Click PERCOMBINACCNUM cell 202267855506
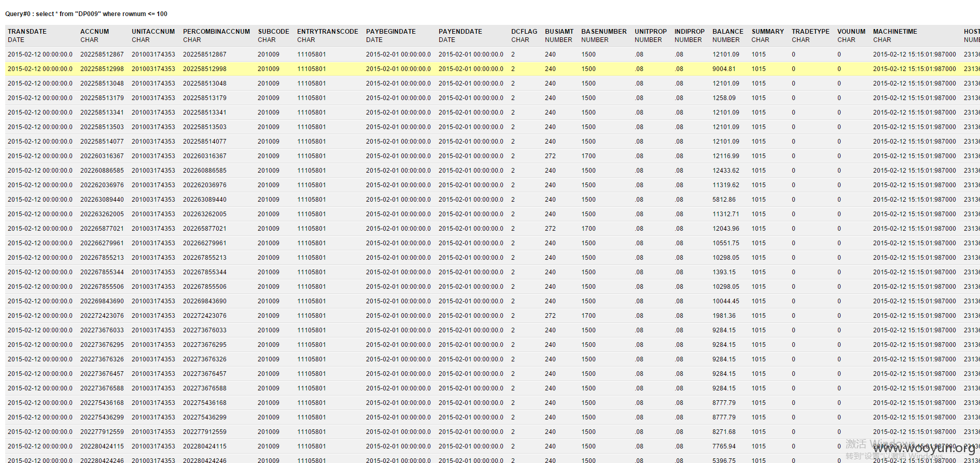The height and width of the screenshot is (463, 980). pyautogui.click(x=204, y=287)
